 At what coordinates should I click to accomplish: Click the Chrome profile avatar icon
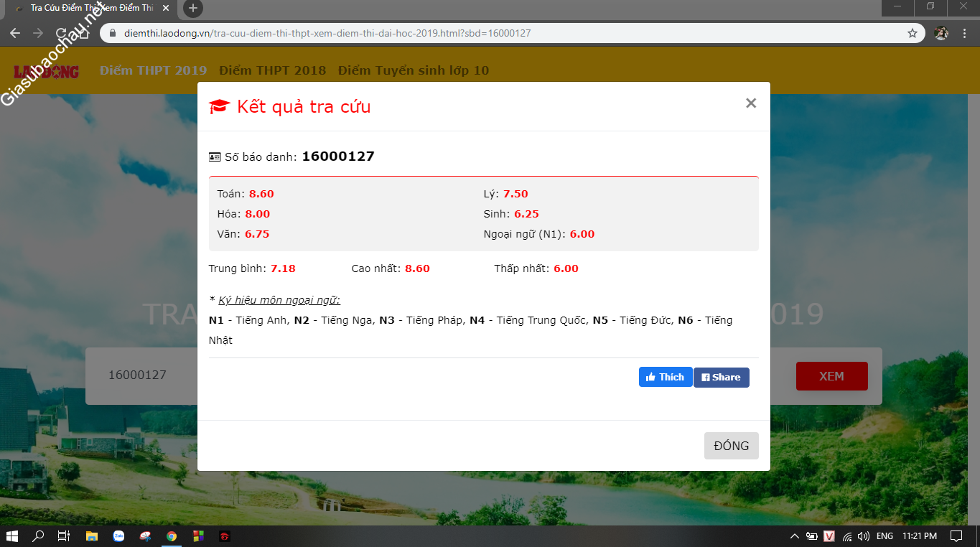click(941, 33)
